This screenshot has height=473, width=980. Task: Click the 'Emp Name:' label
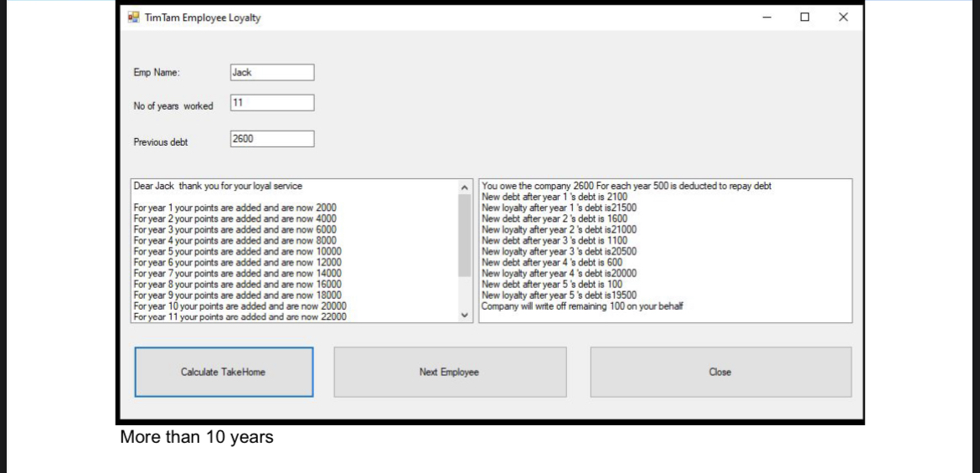tap(157, 73)
